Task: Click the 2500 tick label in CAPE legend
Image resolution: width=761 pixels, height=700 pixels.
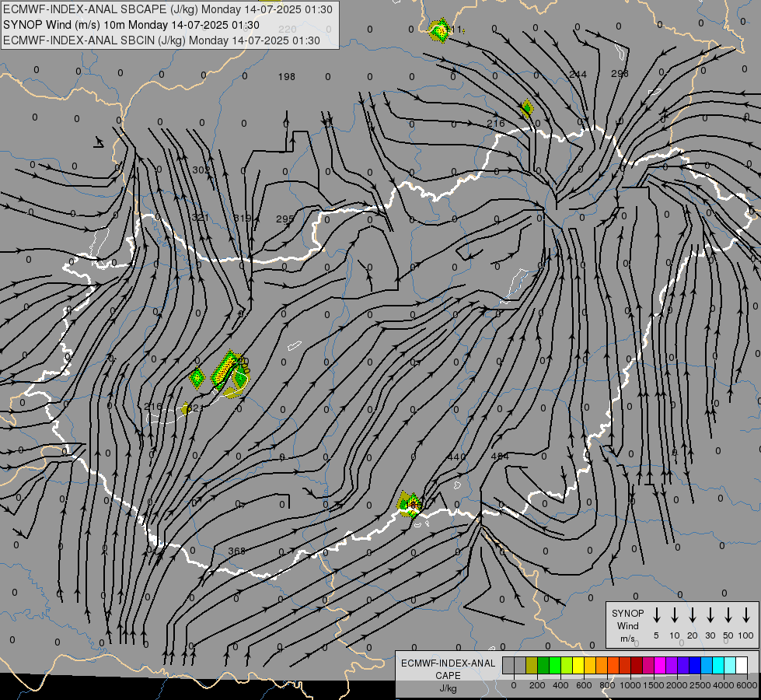Action: pos(700,685)
